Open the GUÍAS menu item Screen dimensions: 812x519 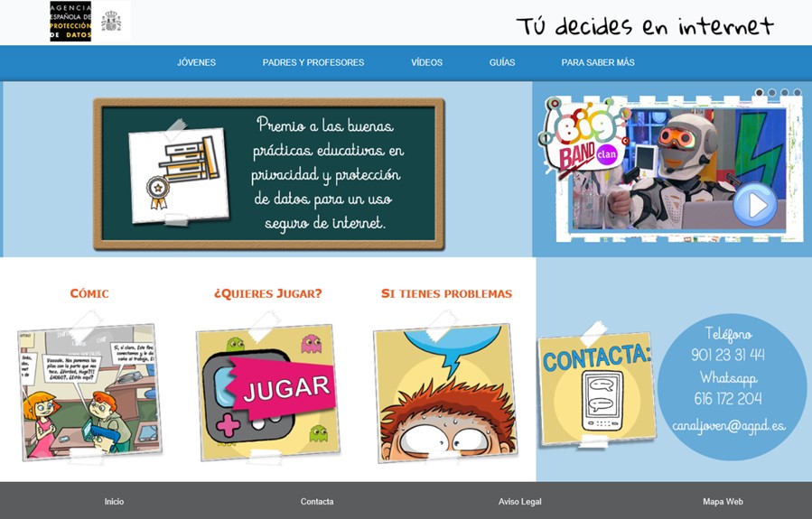pyautogui.click(x=502, y=63)
